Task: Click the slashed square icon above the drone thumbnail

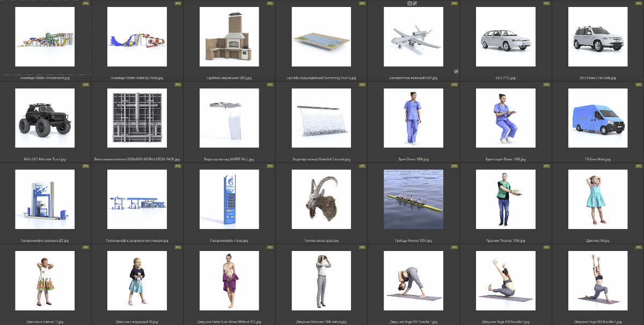Action: (415, 3)
